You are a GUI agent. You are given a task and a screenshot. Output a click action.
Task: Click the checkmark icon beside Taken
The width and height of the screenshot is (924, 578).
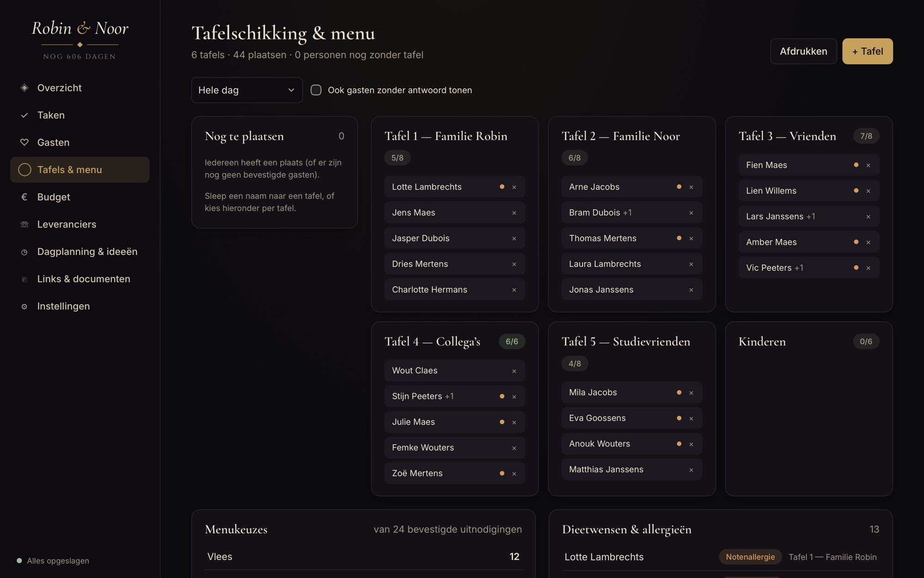(24, 115)
